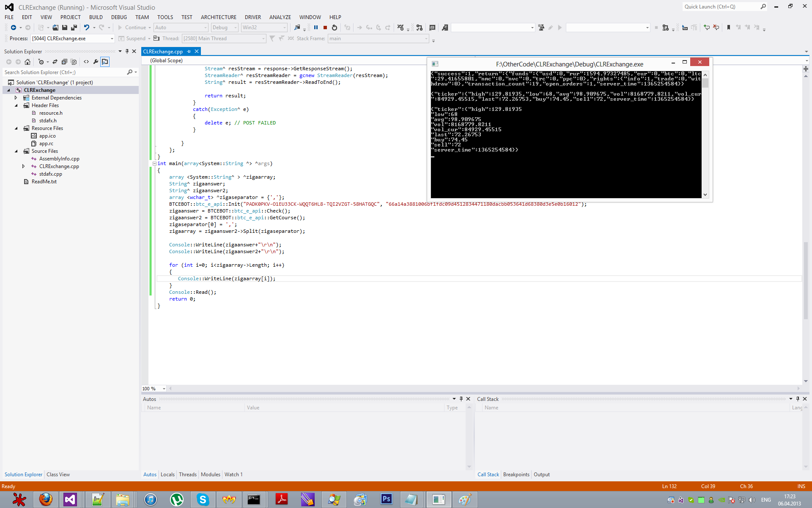The height and width of the screenshot is (508, 812).
Task: Toggle the Autos panel auto-hide pin
Action: tap(461, 399)
